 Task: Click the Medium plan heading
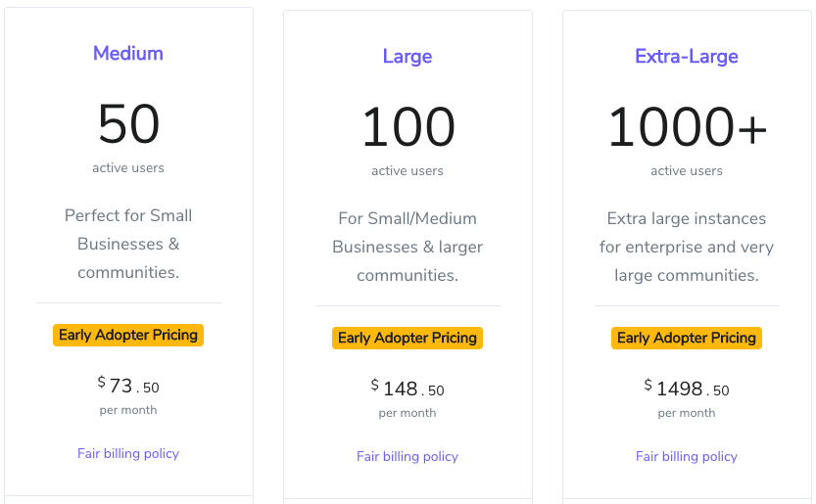tap(128, 54)
